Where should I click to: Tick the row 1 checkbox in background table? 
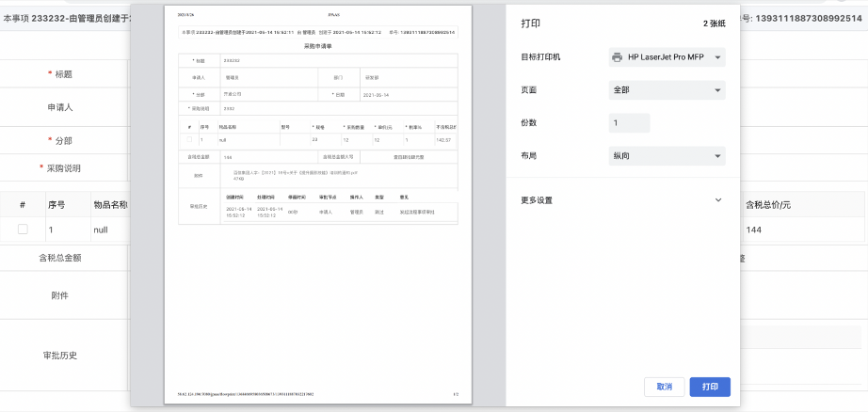23,229
